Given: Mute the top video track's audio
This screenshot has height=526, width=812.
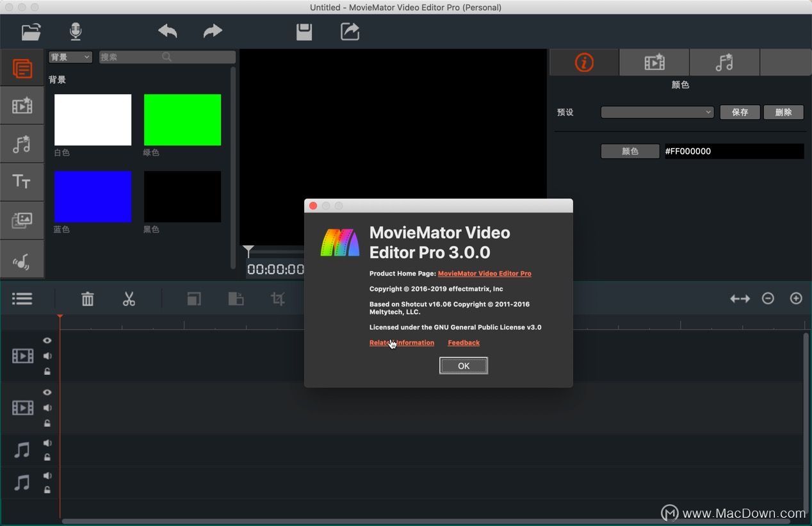Looking at the screenshot, I should tap(47, 356).
